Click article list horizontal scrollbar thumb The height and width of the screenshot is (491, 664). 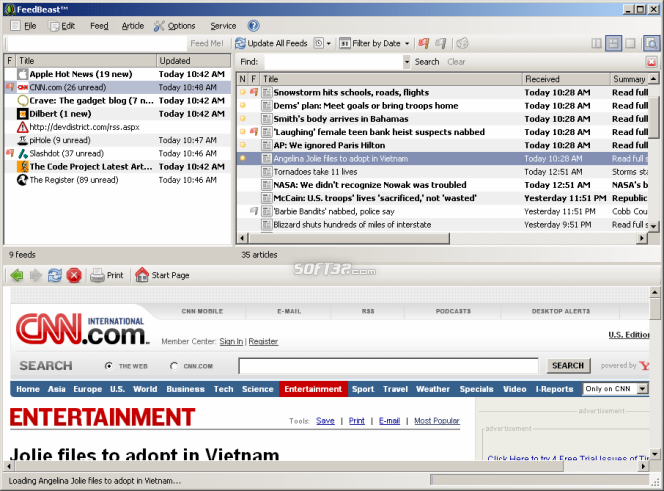tap(348, 239)
